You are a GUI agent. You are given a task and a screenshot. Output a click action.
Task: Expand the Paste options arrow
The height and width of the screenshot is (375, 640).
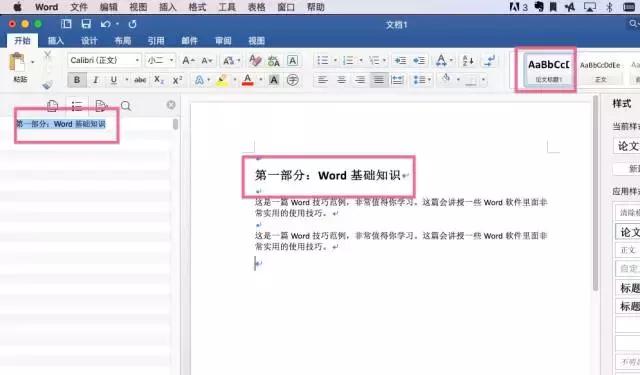coord(32,62)
